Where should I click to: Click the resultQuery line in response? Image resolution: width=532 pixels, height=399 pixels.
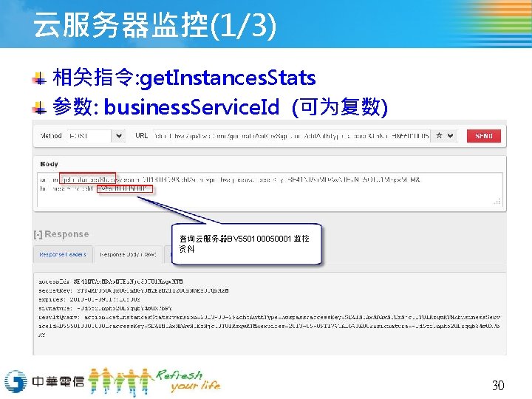pyautogui.click(x=270, y=326)
